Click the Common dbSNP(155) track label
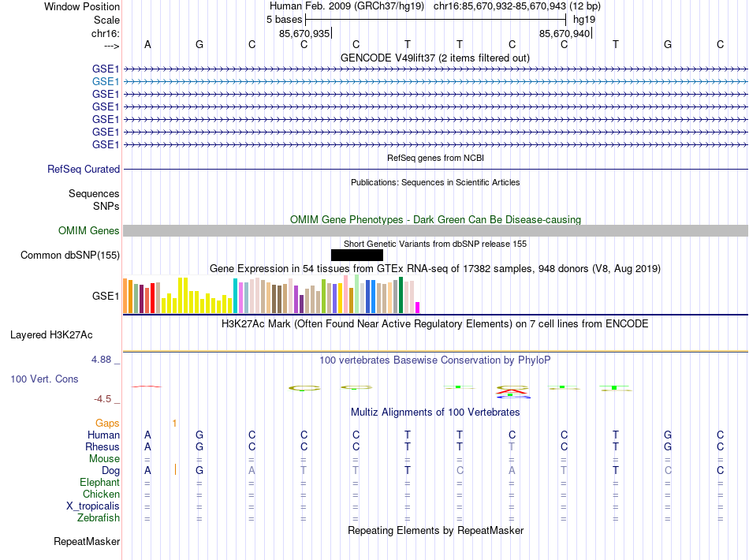Image resolution: width=749 pixels, height=560 pixels. [x=70, y=255]
